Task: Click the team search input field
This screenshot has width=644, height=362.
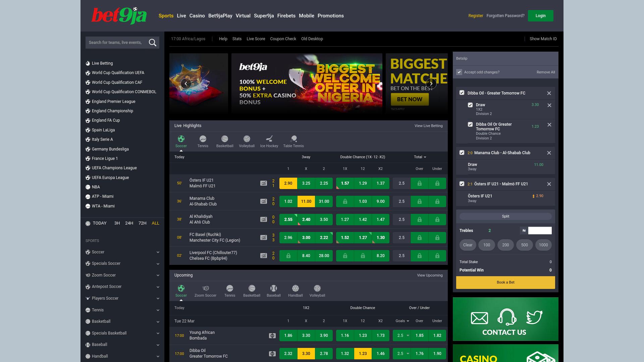Action: 116,43
